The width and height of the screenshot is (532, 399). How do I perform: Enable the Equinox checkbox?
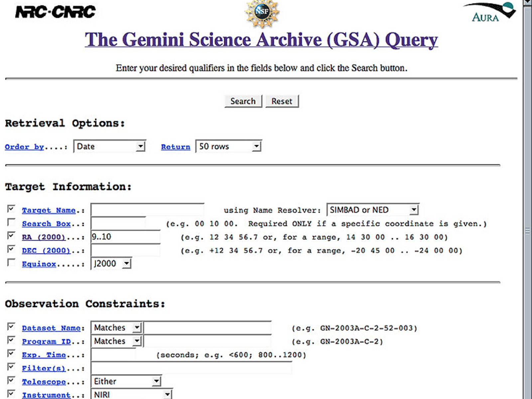click(x=11, y=263)
